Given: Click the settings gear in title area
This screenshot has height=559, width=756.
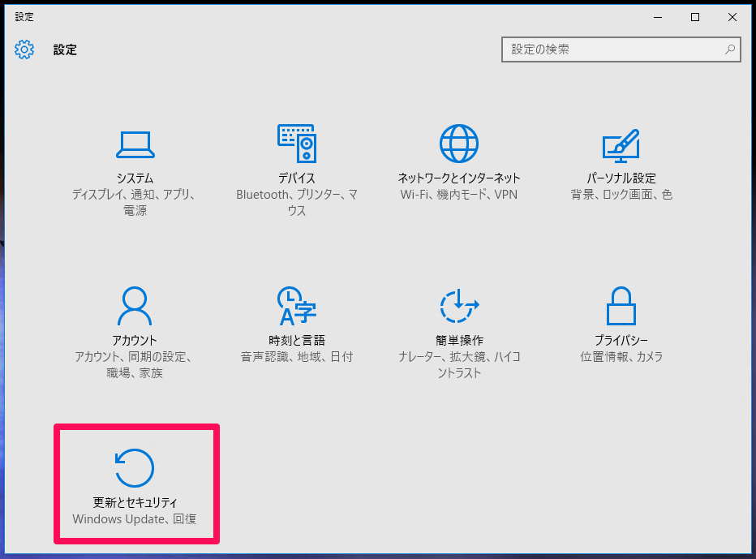Looking at the screenshot, I should coord(24,49).
